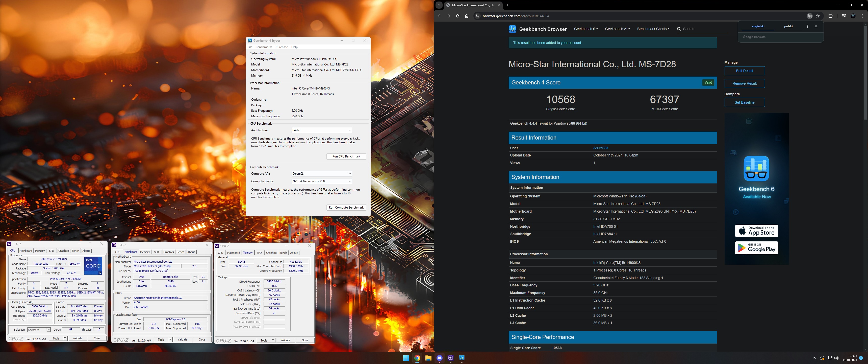
Task: Open site information icon beside URL
Action: [x=477, y=16]
